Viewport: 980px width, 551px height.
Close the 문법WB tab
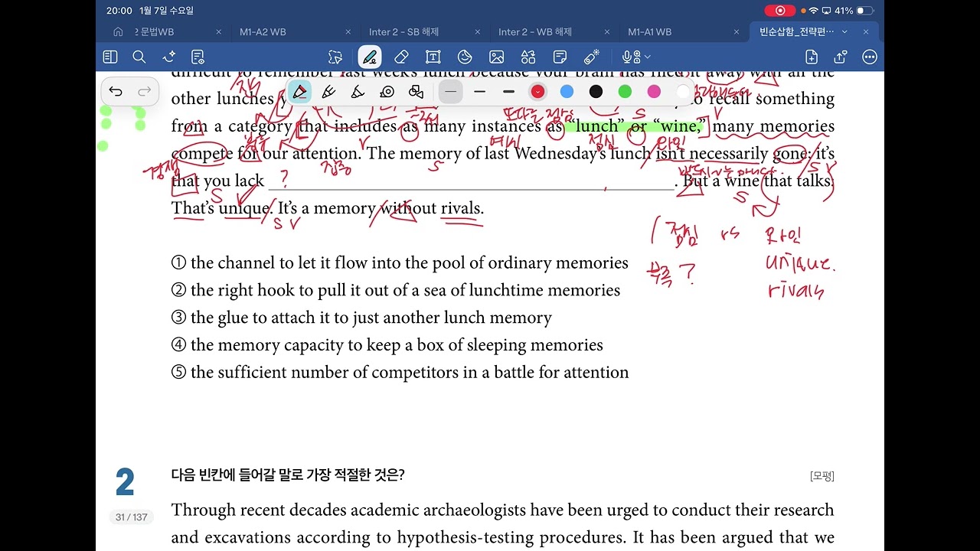[219, 32]
